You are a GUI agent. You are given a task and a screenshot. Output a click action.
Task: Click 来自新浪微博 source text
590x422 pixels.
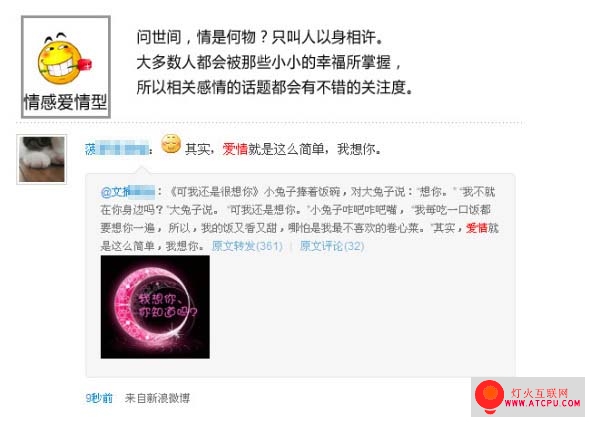tap(157, 398)
